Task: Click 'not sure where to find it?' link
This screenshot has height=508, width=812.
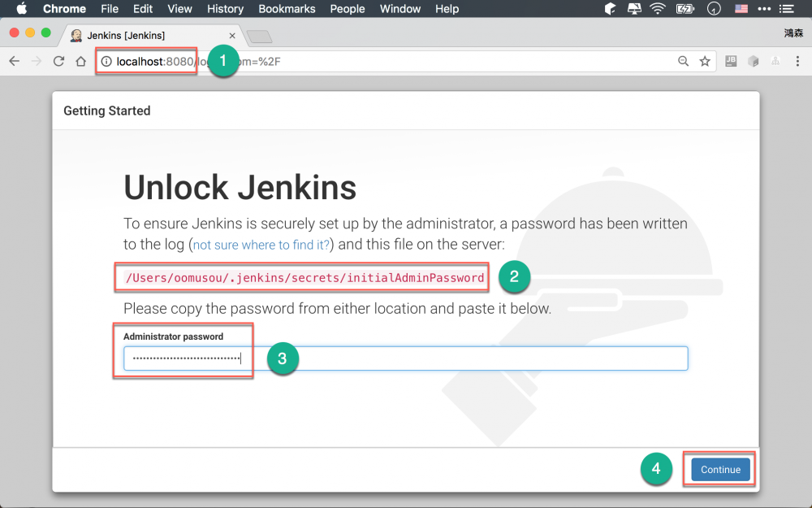Action: point(261,245)
